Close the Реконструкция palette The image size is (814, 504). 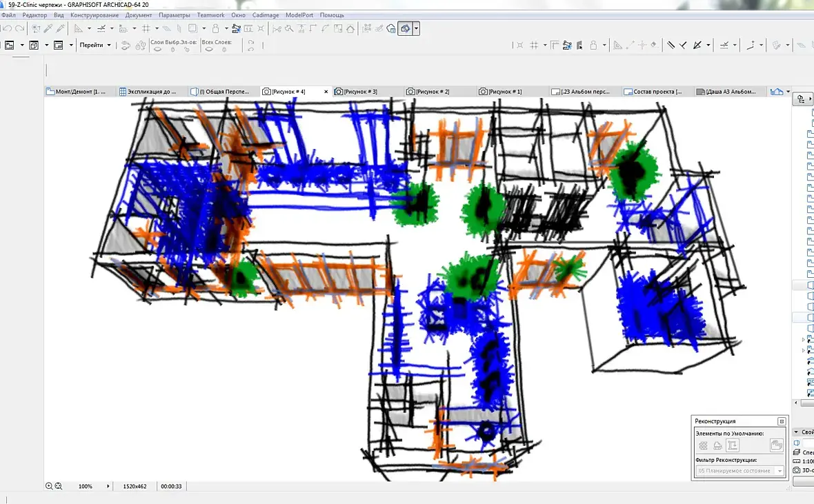click(782, 421)
